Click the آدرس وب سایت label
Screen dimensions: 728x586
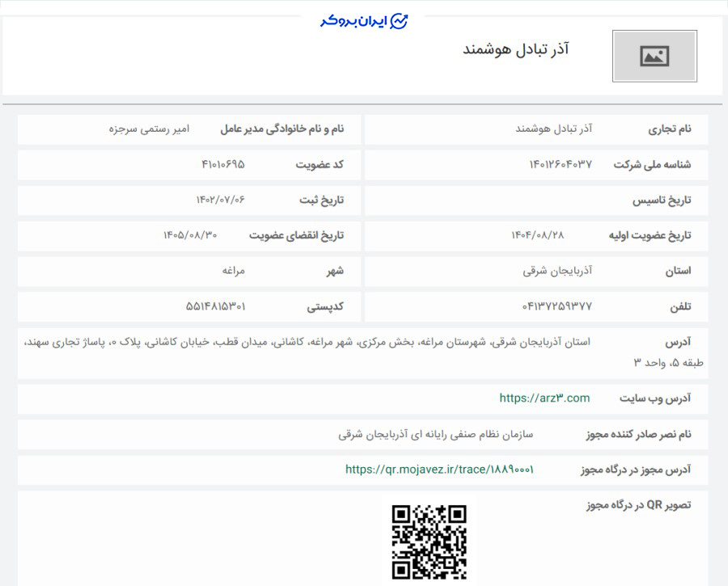[x=655, y=398]
